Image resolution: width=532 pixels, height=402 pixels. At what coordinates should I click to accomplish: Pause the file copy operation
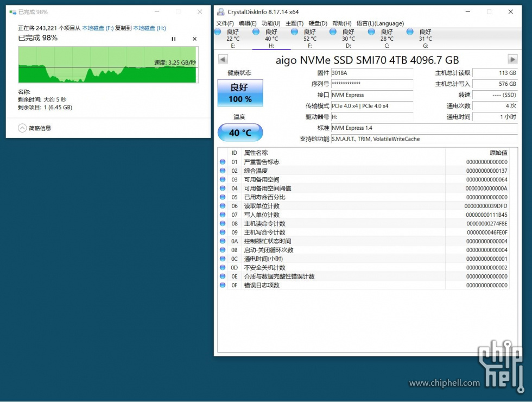pyautogui.click(x=173, y=39)
